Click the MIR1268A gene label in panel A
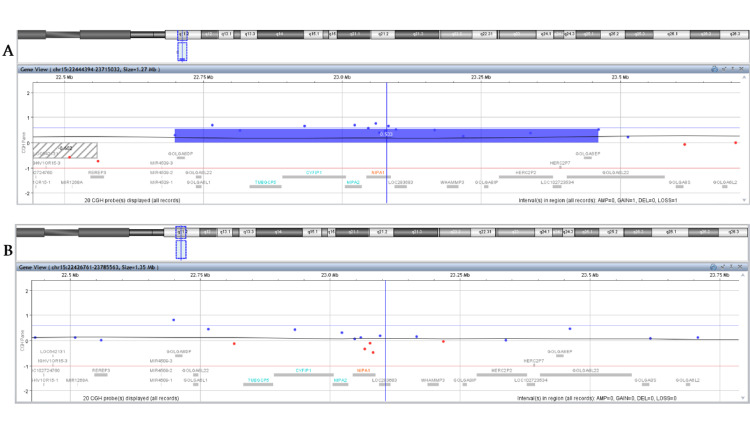The height and width of the screenshot is (422, 750). pos(72,182)
